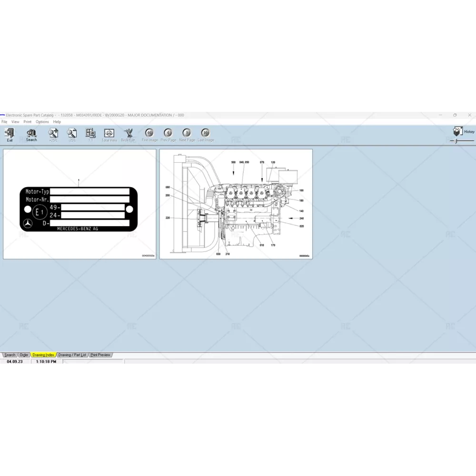Click the Exit toolbar icon

(10, 133)
